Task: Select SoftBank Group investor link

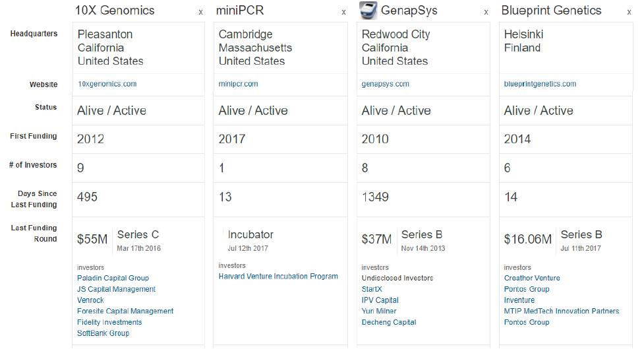Action: (x=103, y=333)
